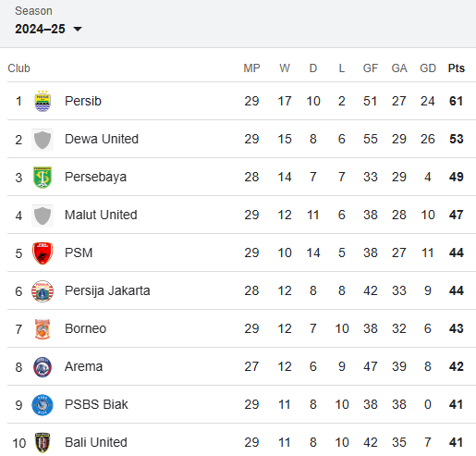The image size is (476, 456).
Task: Click the Season label above the selector
Action: [33, 11]
